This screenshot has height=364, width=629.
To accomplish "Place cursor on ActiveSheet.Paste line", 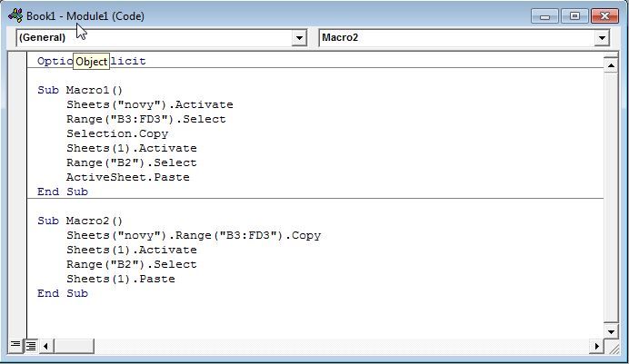I will (128, 177).
